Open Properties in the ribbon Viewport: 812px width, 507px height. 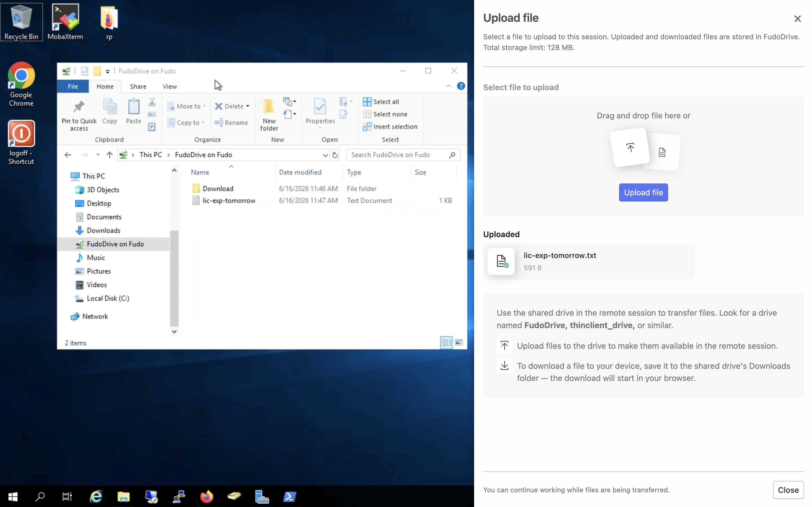click(x=320, y=113)
